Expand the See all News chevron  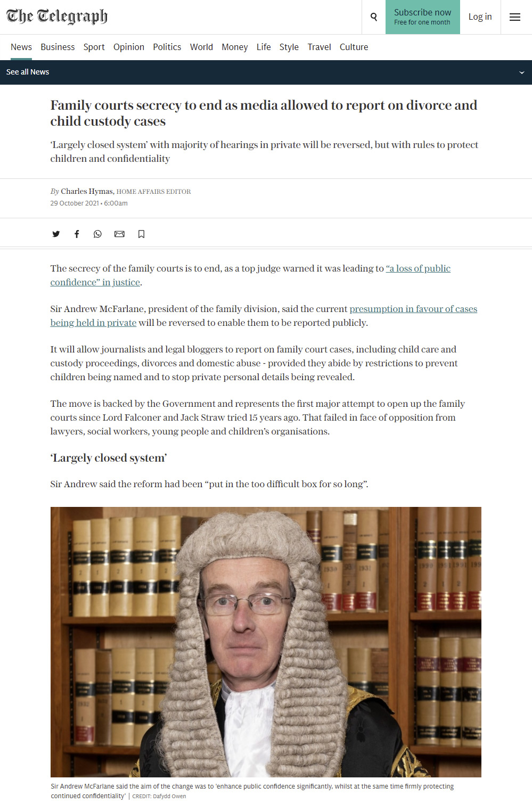click(x=521, y=72)
